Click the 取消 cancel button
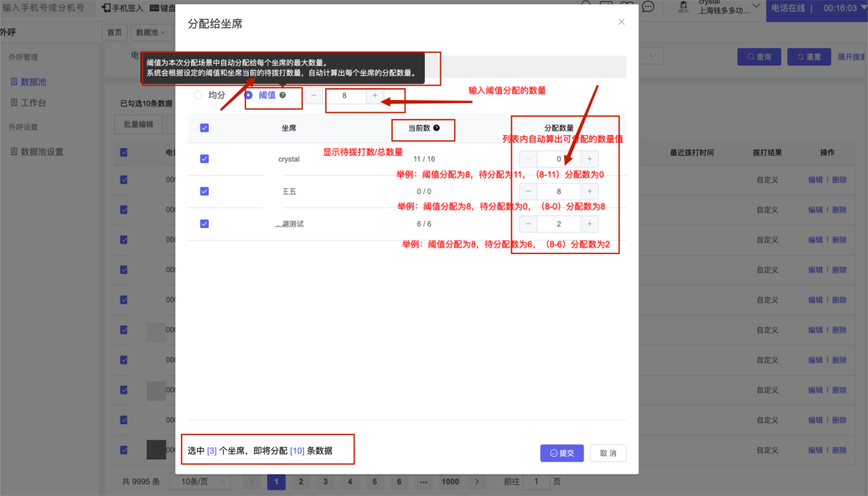This screenshot has height=496, width=868. [x=608, y=453]
